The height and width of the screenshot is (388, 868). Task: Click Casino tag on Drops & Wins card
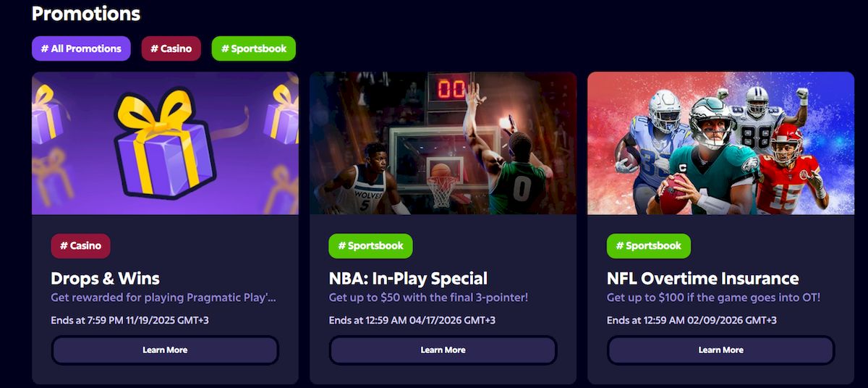coord(80,245)
